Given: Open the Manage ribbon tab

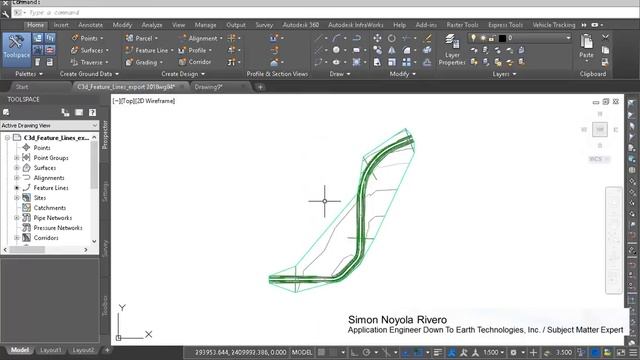Looking at the screenshot, I should [205, 25].
